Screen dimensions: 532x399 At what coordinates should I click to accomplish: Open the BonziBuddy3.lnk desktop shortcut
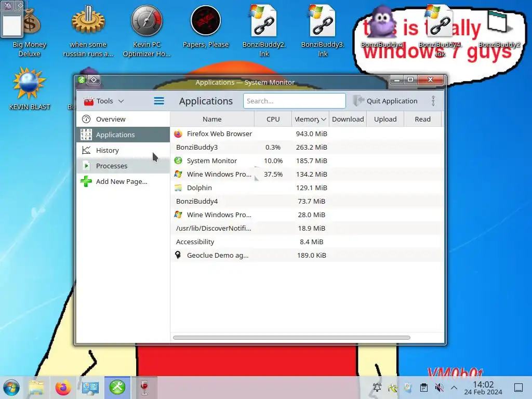pos(323,31)
